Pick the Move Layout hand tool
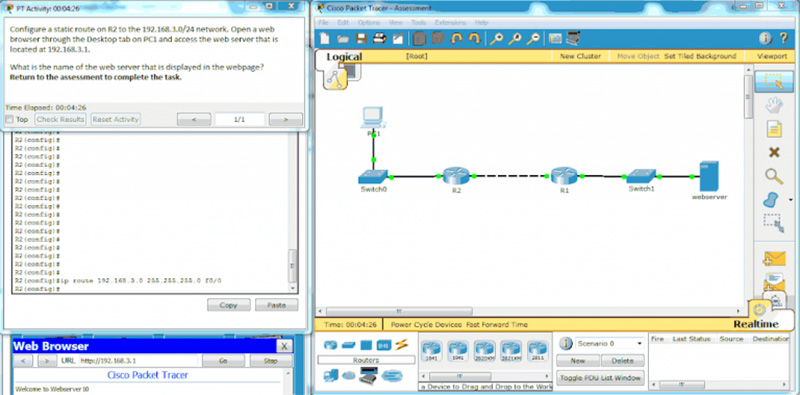Screen dimensions: 800x395 click(774, 106)
